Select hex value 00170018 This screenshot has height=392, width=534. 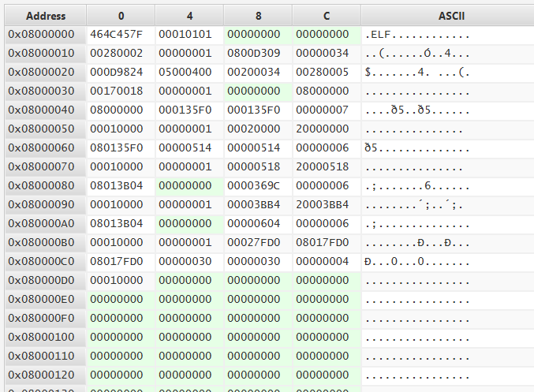(121, 91)
